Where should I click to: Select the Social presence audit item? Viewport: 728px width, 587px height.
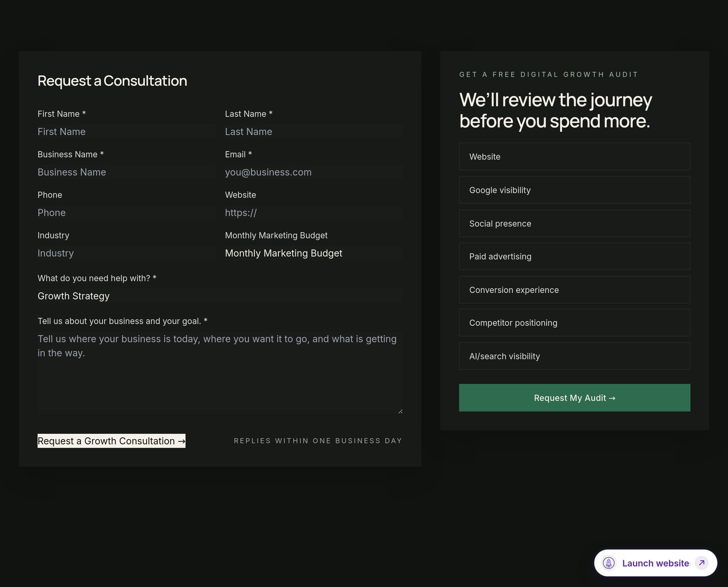coord(575,223)
